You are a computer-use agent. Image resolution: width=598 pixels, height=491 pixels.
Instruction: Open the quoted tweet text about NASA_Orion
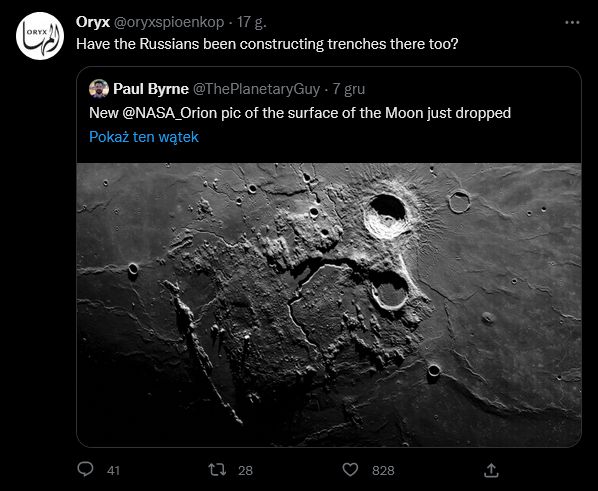300,113
